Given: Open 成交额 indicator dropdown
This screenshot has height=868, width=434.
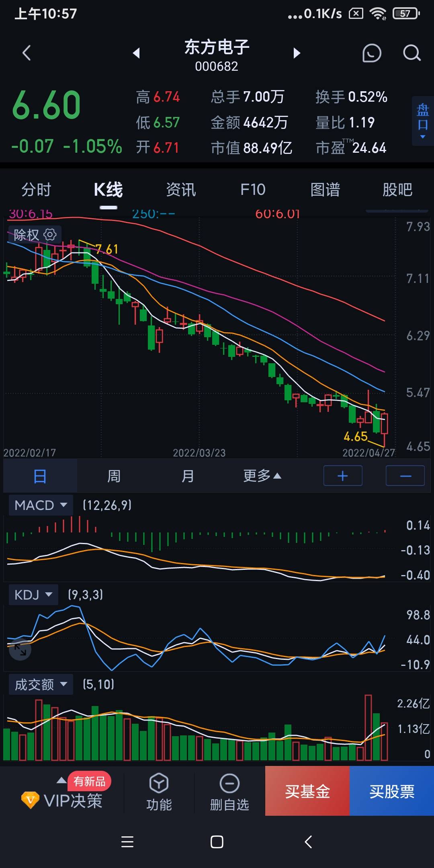Looking at the screenshot, I should click(41, 684).
